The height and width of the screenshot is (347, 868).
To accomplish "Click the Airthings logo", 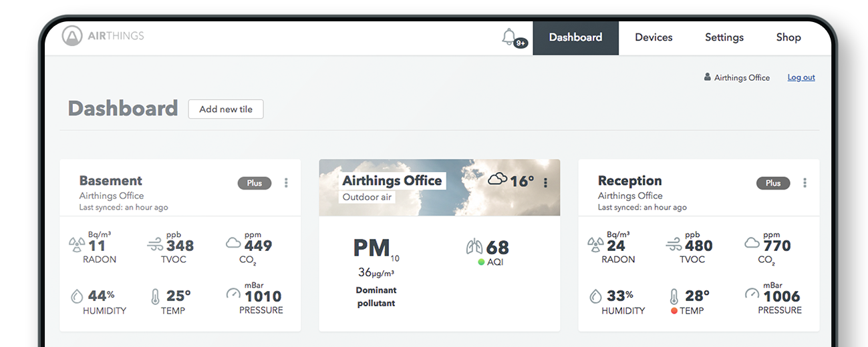I will (103, 36).
